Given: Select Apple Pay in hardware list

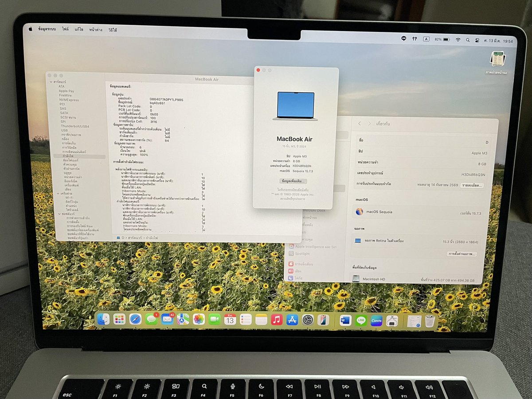Looking at the screenshot, I should (x=66, y=91).
